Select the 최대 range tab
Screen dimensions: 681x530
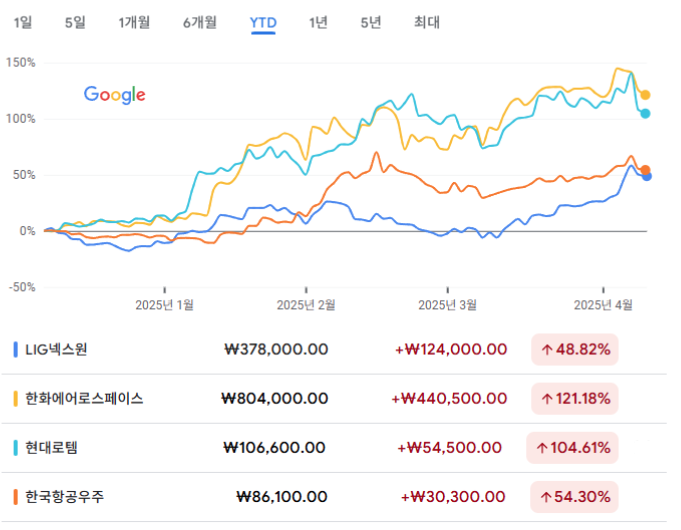pyautogui.click(x=427, y=22)
